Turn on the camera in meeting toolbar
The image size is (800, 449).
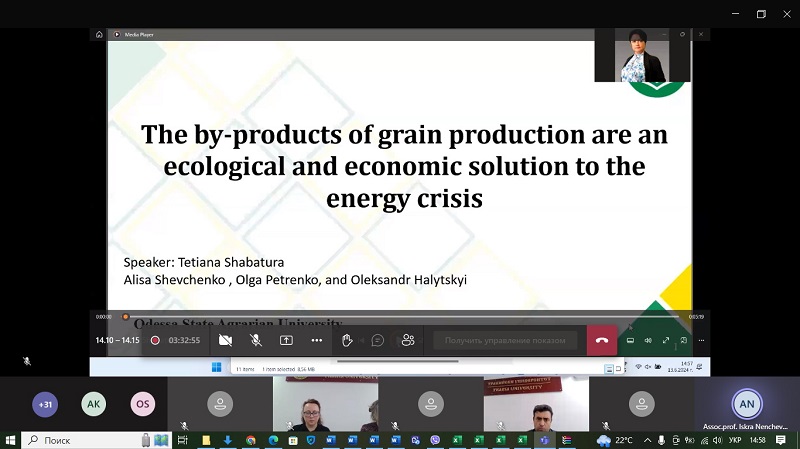coord(225,340)
